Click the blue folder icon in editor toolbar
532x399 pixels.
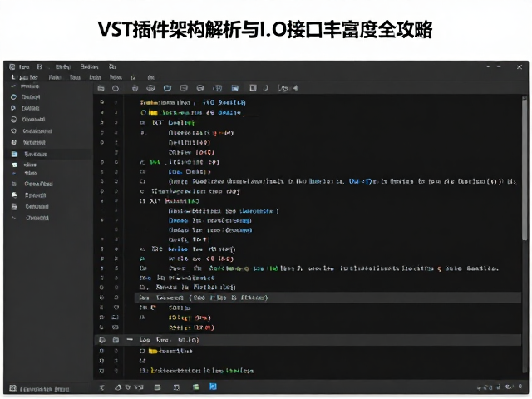pyautogui.click(x=167, y=88)
